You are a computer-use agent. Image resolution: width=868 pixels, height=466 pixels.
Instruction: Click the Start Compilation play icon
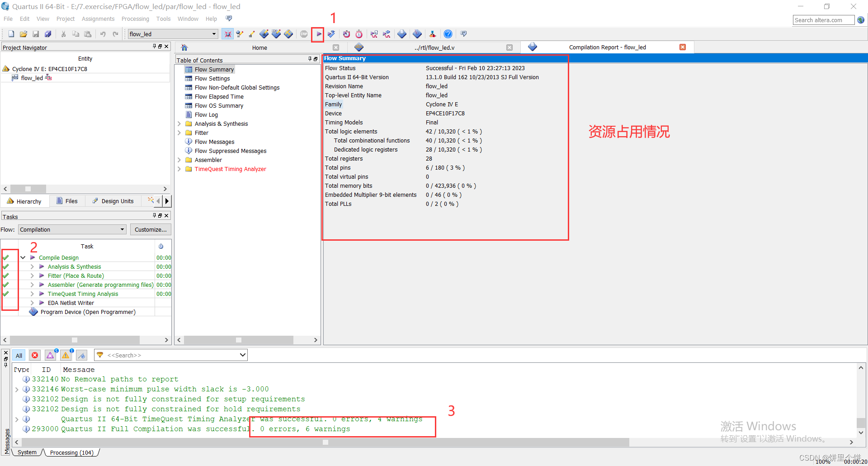[319, 34]
